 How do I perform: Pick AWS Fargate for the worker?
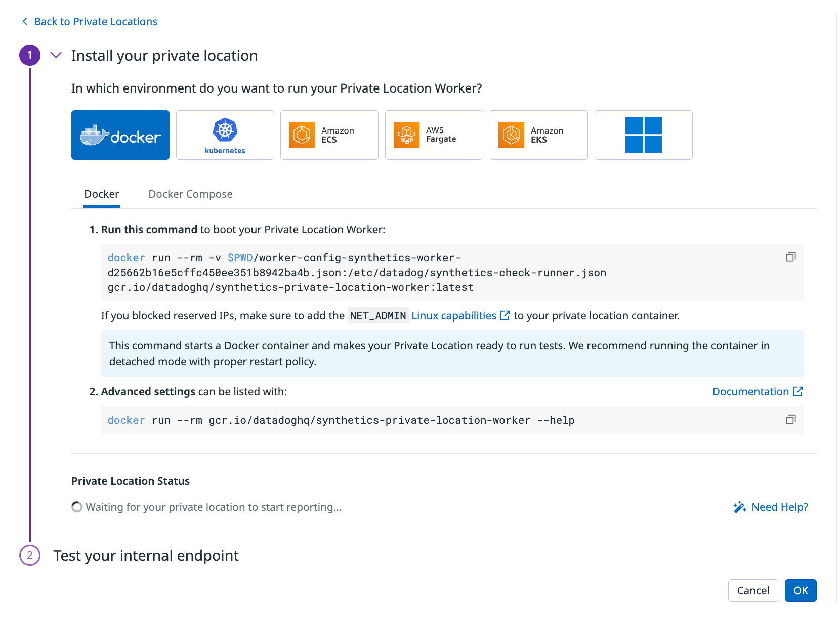(x=434, y=135)
